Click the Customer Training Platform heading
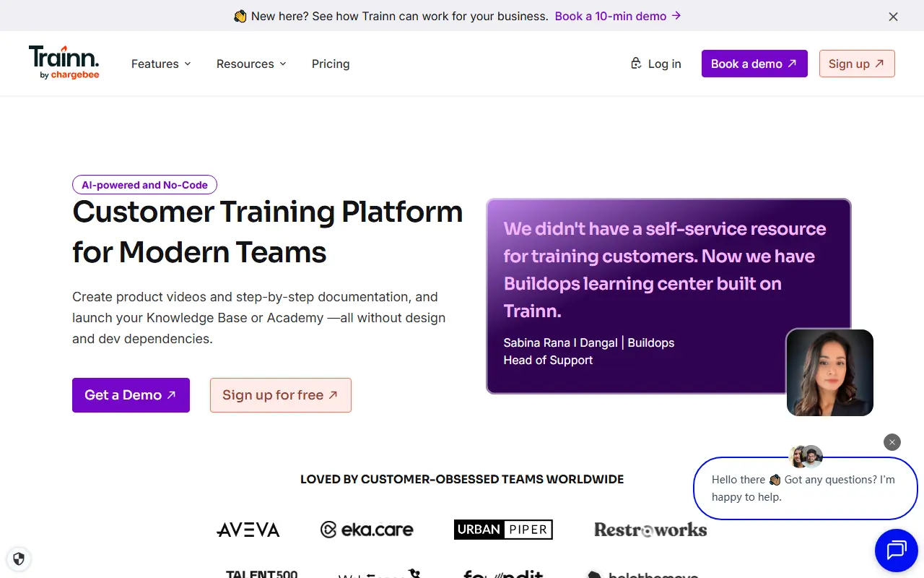The width and height of the screenshot is (924, 578). 268,232
